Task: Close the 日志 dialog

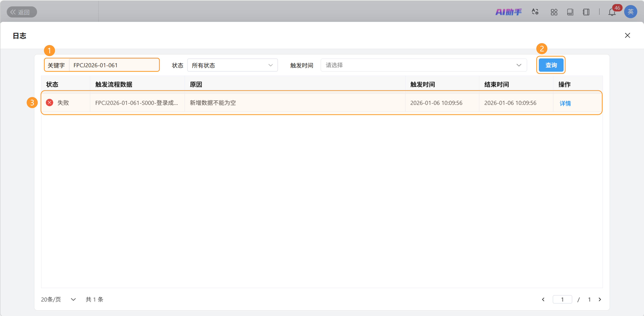Action: [x=627, y=36]
